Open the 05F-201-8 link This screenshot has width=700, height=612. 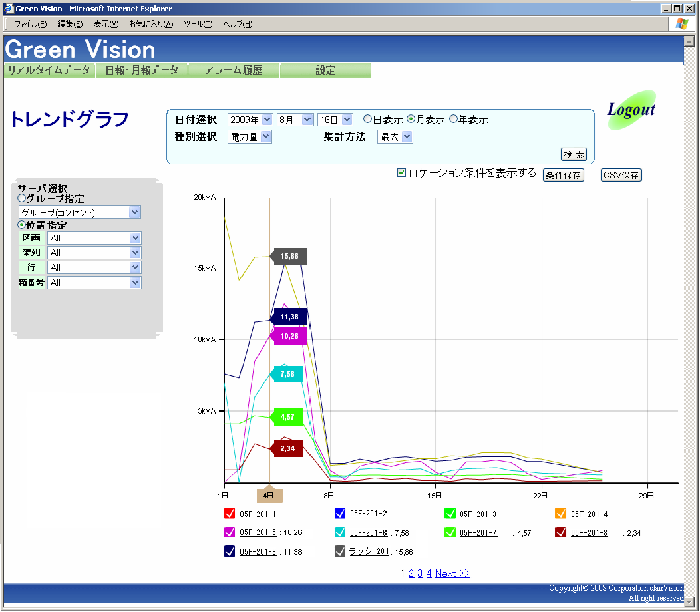click(x=590, y=533)
